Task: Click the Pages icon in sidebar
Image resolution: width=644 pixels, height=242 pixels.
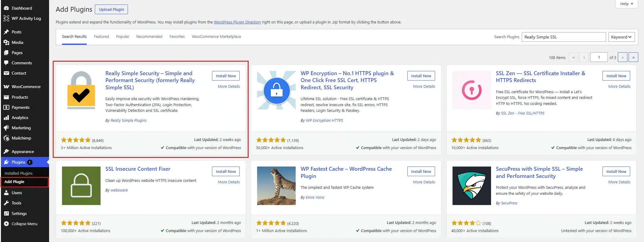Action: (6, 53)
